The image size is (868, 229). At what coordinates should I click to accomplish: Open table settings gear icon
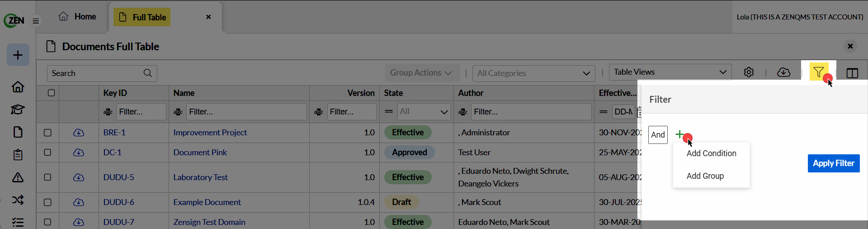(749, 72)
